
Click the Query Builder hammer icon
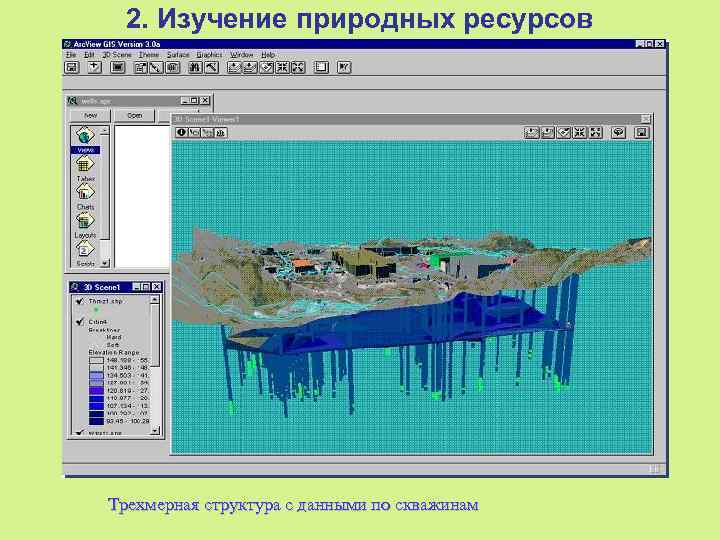(x=211, y=68)
